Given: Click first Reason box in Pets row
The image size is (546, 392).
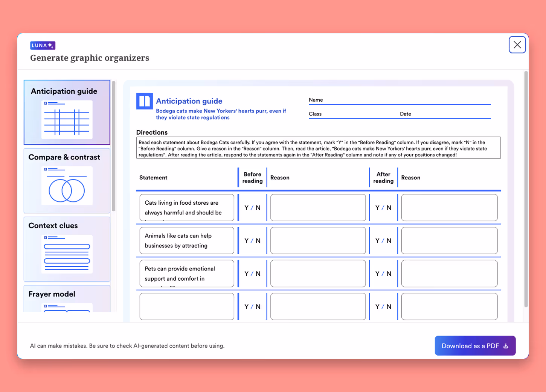Looking at the screenshot, I should (x=318, y=273).
